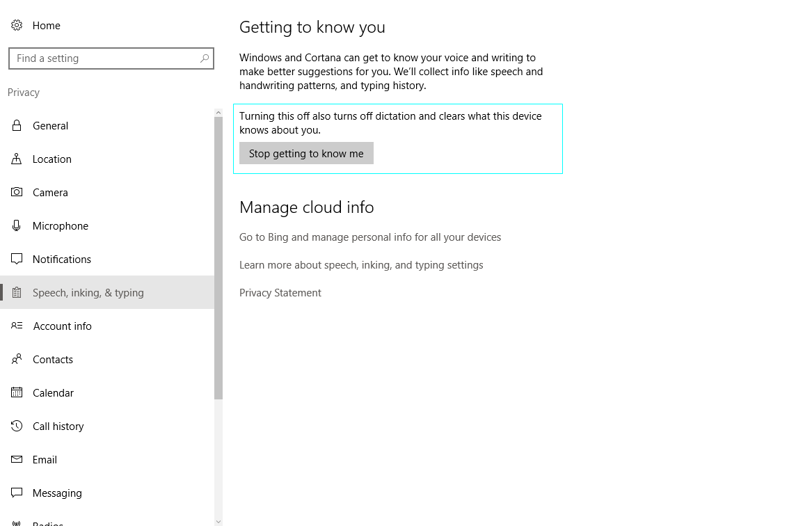812x526 pixels.
Task: Click the Call history clock icon
Action: coord(17,426)
